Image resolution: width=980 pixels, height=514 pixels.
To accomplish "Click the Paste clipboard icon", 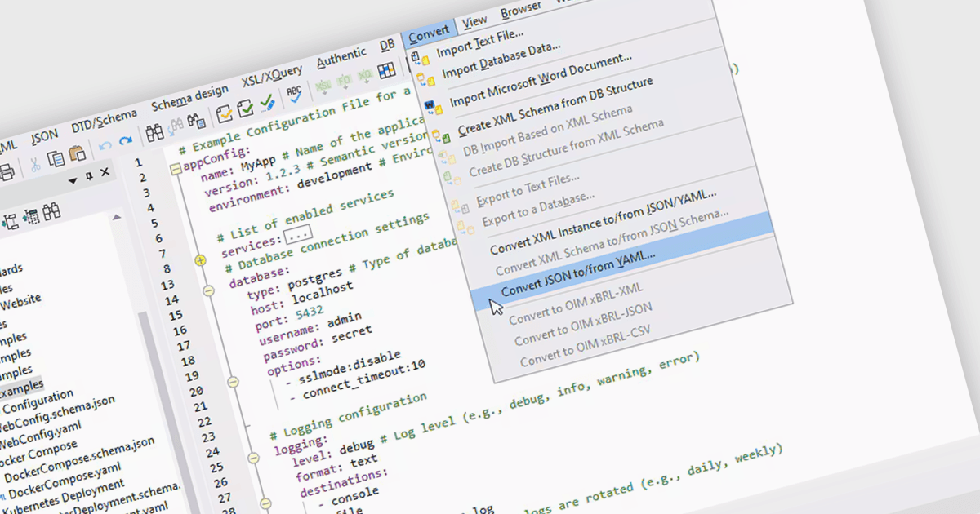I will click(x=77, y=154).
